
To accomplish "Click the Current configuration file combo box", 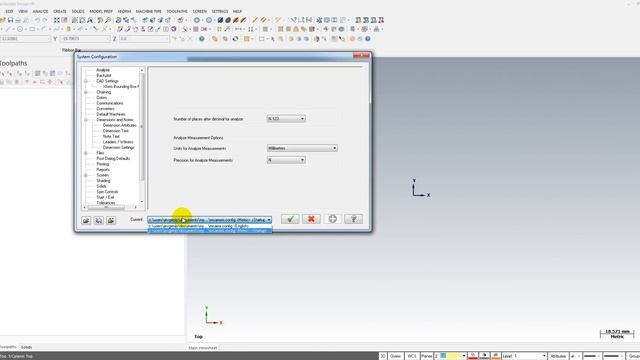I will point(210,220).
